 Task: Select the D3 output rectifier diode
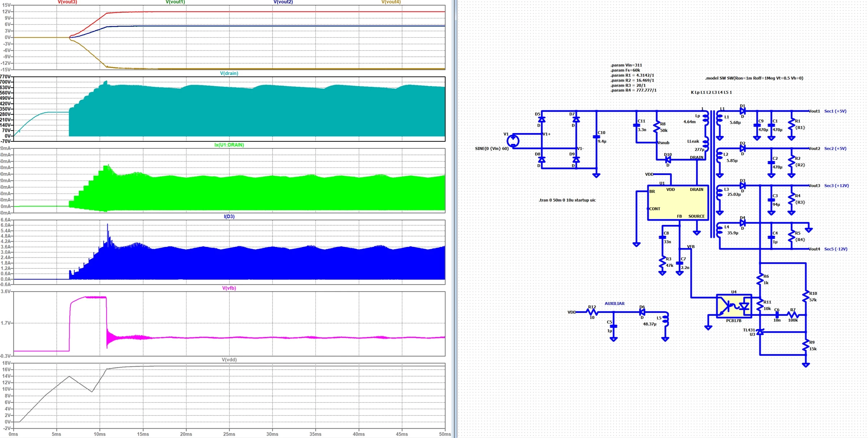click(743, 186)
